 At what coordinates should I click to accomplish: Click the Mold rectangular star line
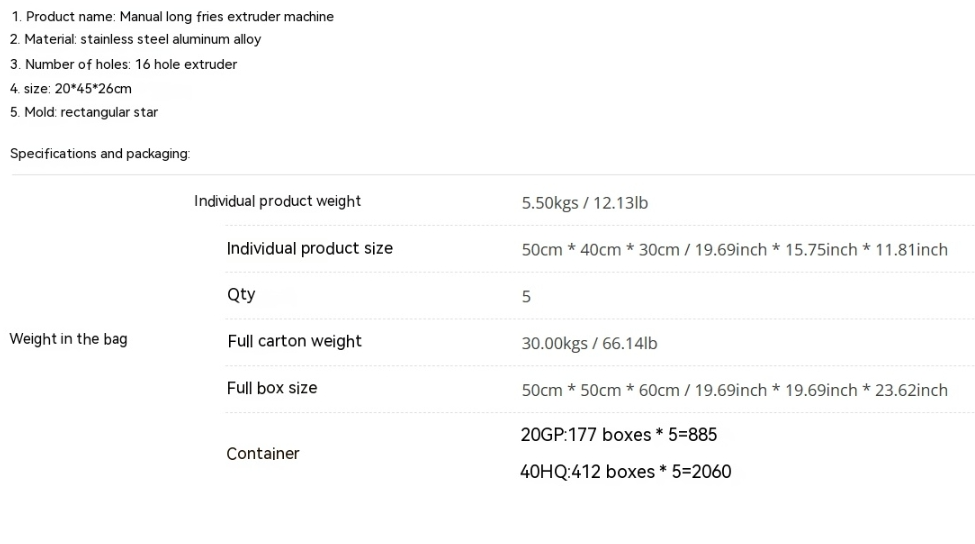coord(84,113)
